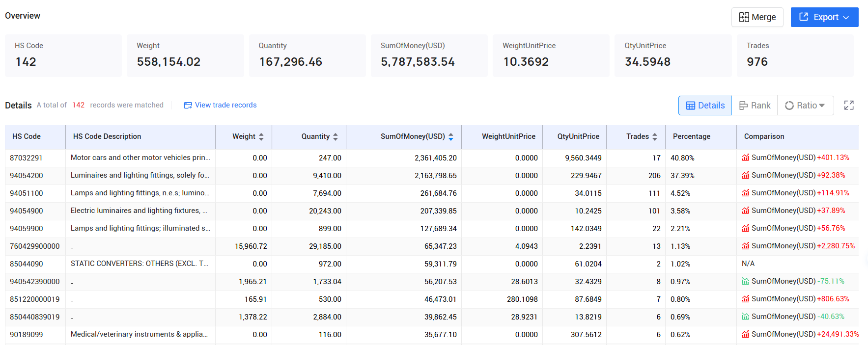The width and height of the screenshot is (868, 345).
Task: Click the HS Code summary card showing 142
Action: click(x=63, y=55)
